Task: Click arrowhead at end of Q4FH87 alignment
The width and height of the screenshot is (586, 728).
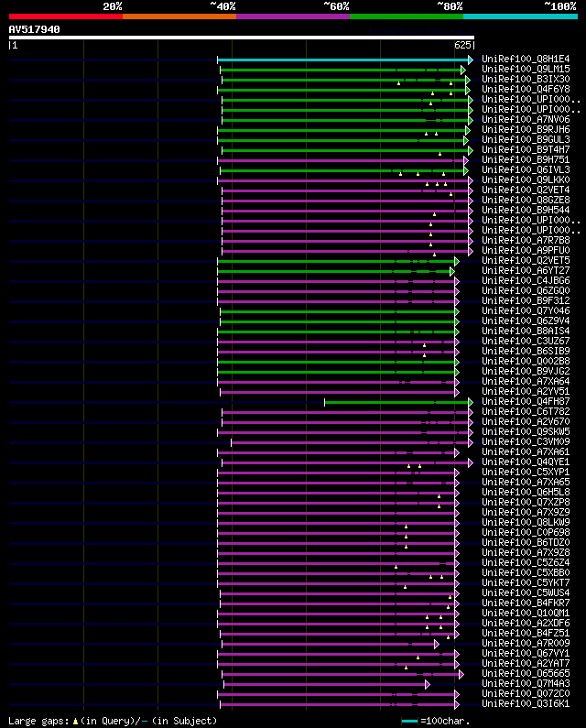Action: (471, 402)
